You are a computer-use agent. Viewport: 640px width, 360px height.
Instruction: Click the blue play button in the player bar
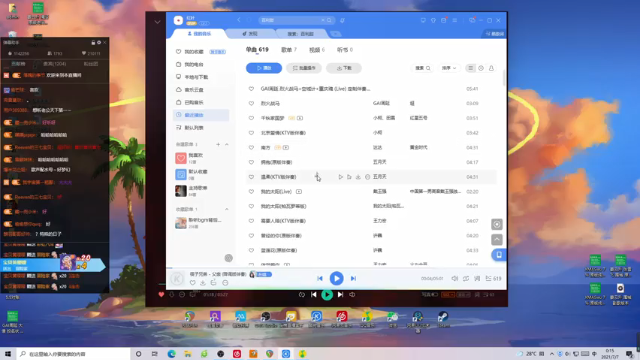(336, 278)
